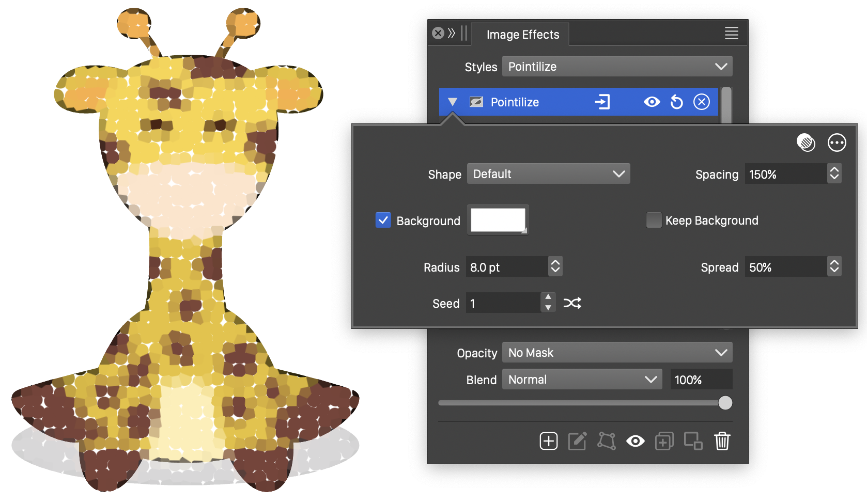
Task: Uncheck the Background checkbox
Action: click(383, 220)
